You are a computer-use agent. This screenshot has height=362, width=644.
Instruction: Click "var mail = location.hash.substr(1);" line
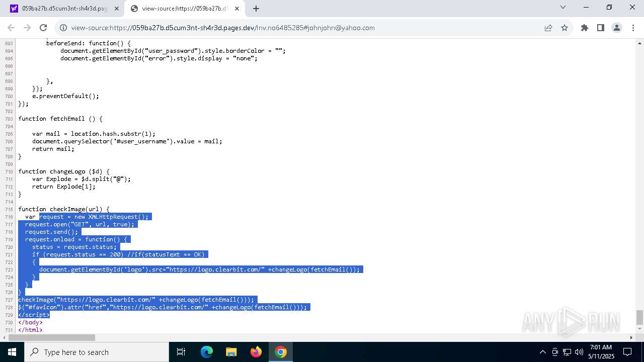[x=94, y=134]
